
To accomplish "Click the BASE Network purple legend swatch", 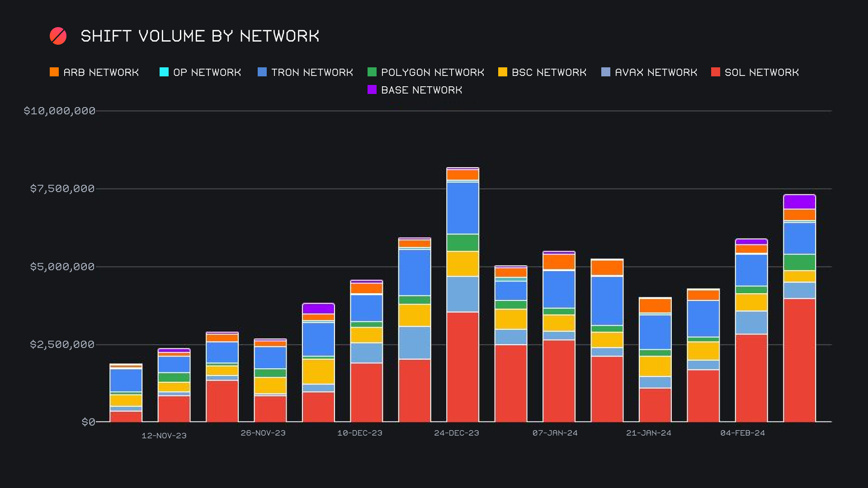I will pos(372,90).
